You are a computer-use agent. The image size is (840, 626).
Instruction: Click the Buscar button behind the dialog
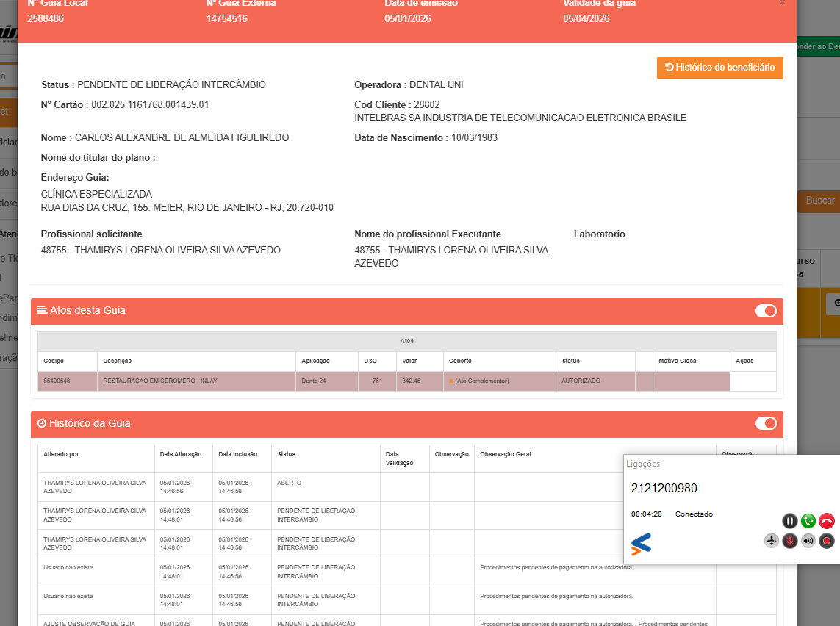point(820,201)
